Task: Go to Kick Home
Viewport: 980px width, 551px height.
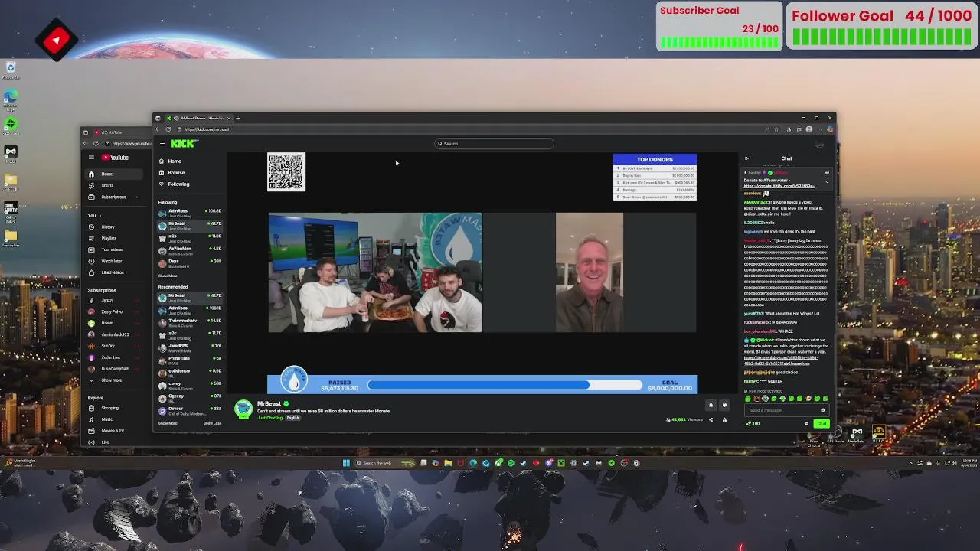Action: point(170,161)
